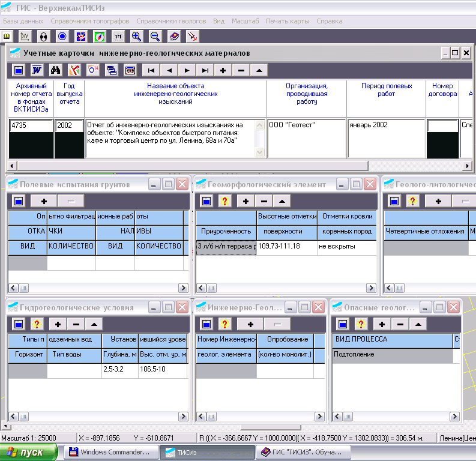This screenshot has height=461, width=476.
Task: Jump to last record in cards
Action: [x=205, y=70]
